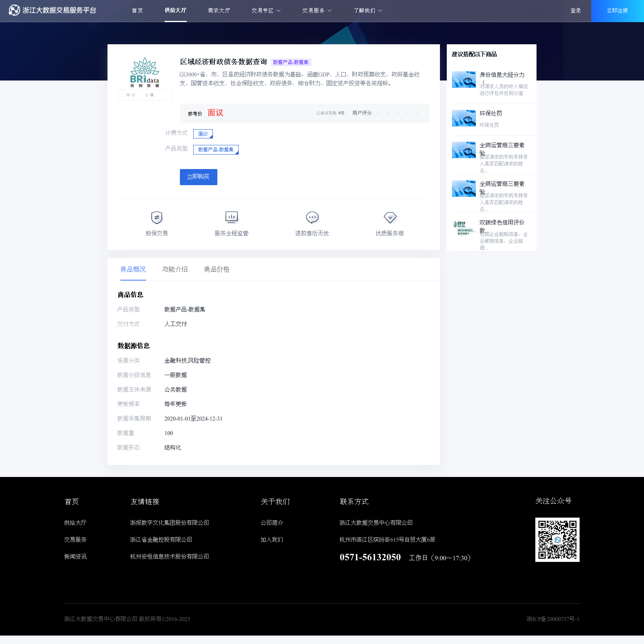This screenshot has width=644, height=644.
Task: Click the 一般数据 classification value
Action: pyautogui.click(x=175, y=375)
